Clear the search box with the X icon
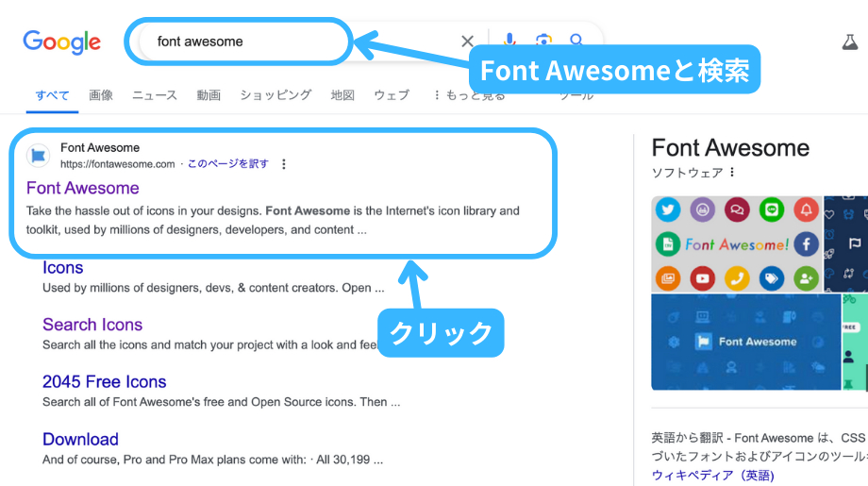This screenshot has height=486, width=868. (x=467, y=42)
